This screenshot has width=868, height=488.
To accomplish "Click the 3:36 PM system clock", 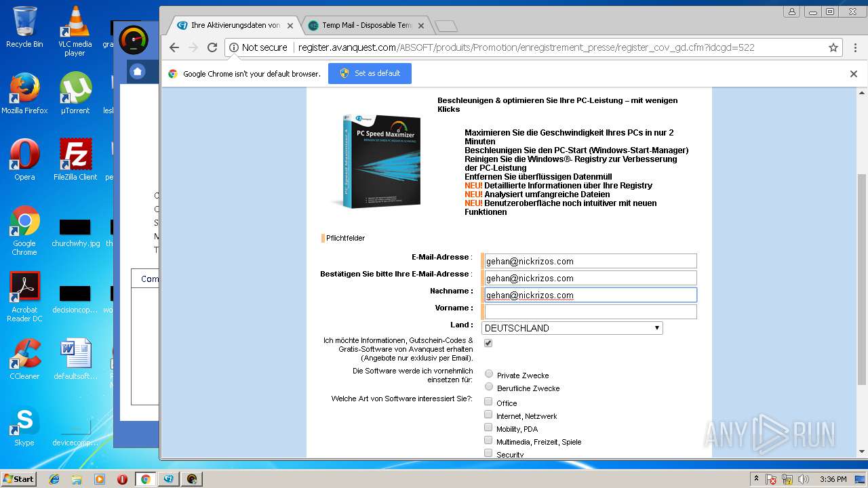I will point(833,479).
